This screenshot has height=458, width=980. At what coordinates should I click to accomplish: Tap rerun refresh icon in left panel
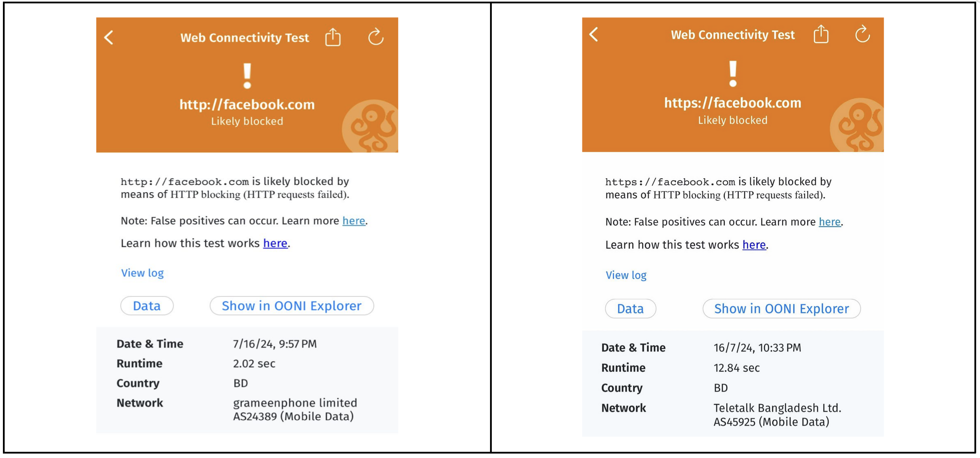[376, 37]
